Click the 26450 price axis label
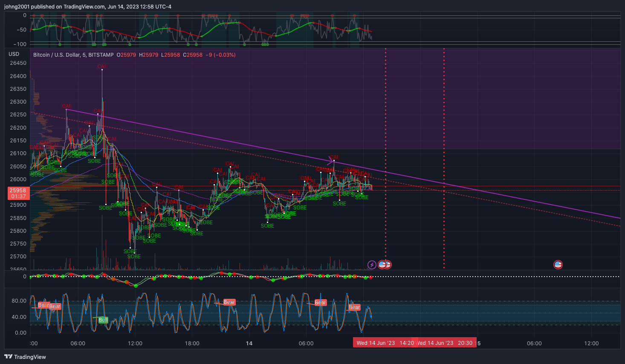This screenshot has width=625, height=364. 18,63
